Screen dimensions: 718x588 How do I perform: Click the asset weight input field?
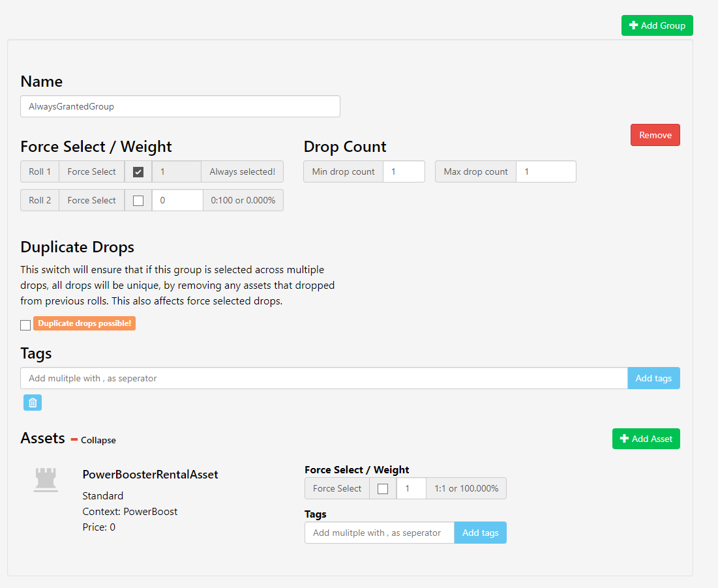click(411, 489)
